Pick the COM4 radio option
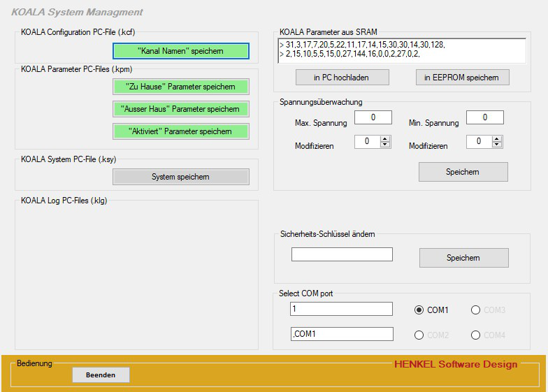Screen dimensions: 548x392 point(475,335)
